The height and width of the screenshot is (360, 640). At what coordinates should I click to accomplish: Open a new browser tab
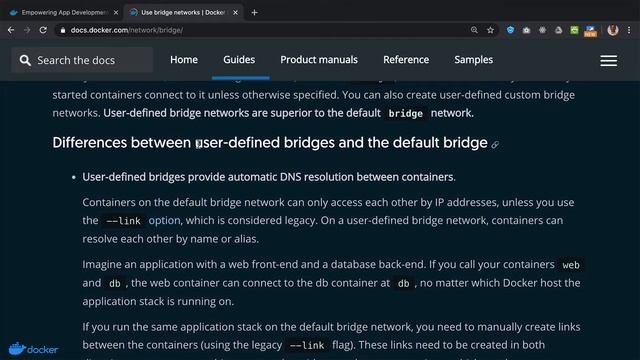(254, 13)
